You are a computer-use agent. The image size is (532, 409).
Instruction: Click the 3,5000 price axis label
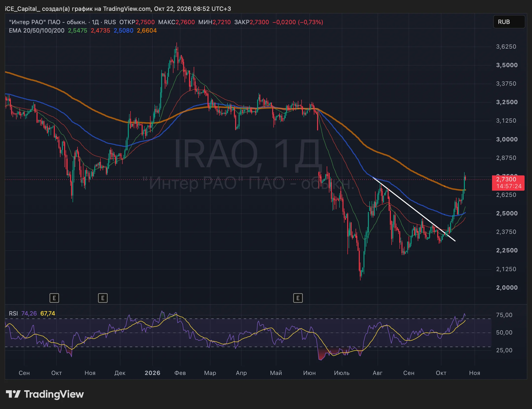click(x=507, y=65)
